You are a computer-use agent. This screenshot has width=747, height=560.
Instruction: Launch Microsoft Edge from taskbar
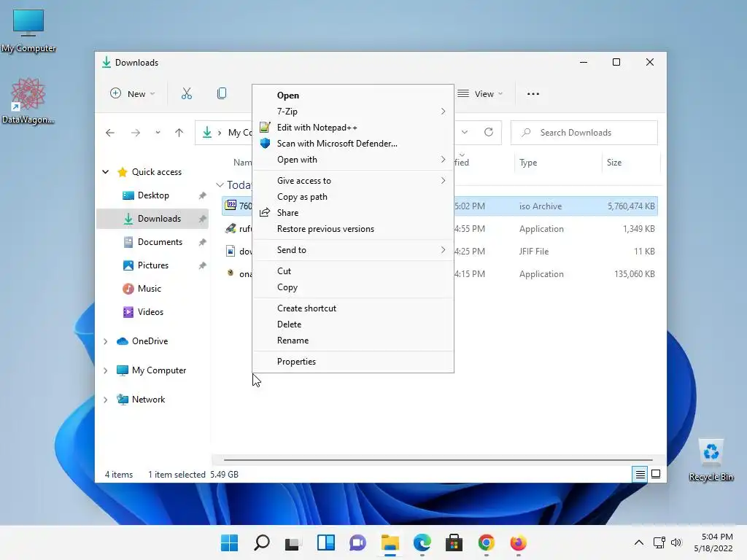click(x=422, y=542)
